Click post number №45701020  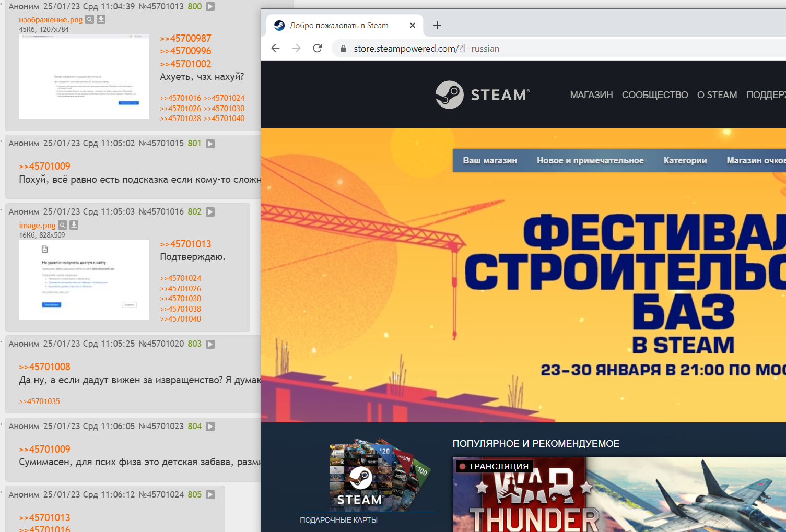tap(161, 344)
